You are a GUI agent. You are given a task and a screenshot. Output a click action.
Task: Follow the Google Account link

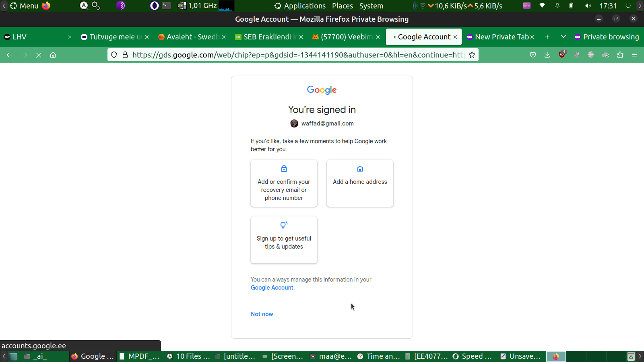(x=272, y=288)
